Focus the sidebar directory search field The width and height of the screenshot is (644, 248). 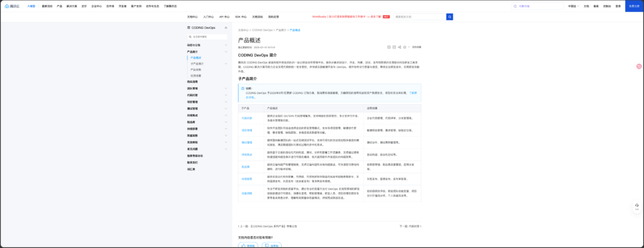point(208,37)
